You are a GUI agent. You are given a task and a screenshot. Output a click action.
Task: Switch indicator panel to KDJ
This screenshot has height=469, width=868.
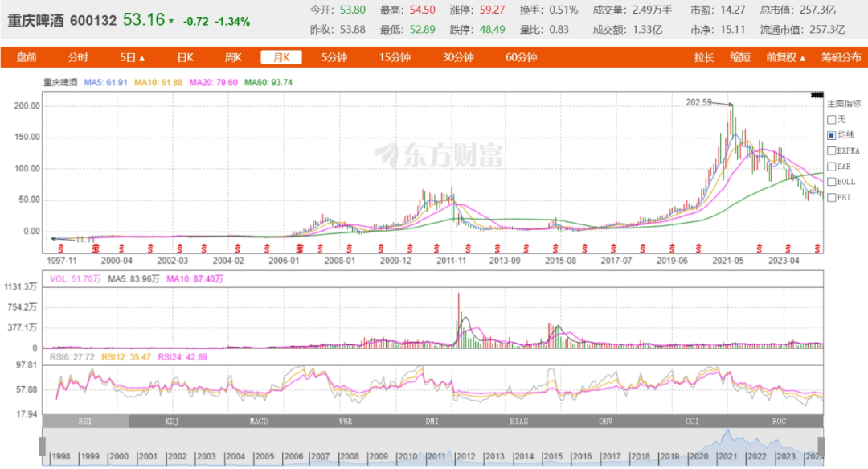click(x=172, y=422)
